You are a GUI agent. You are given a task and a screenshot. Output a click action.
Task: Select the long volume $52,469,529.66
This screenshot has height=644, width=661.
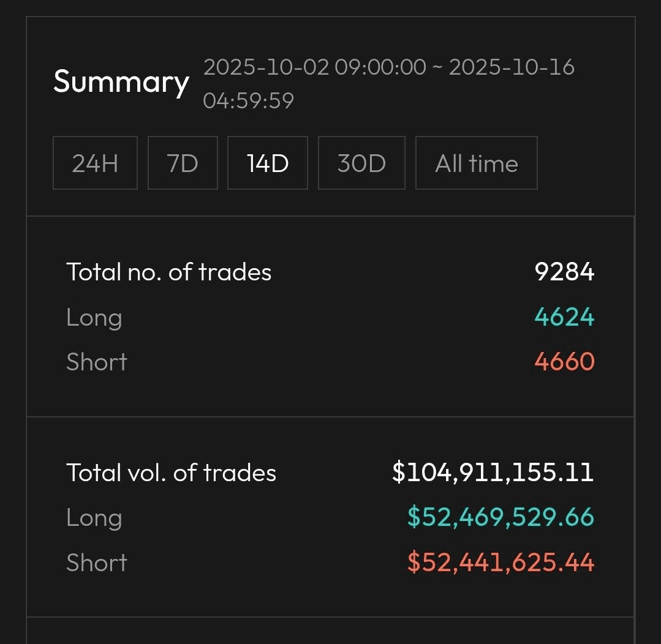[500, 518]
